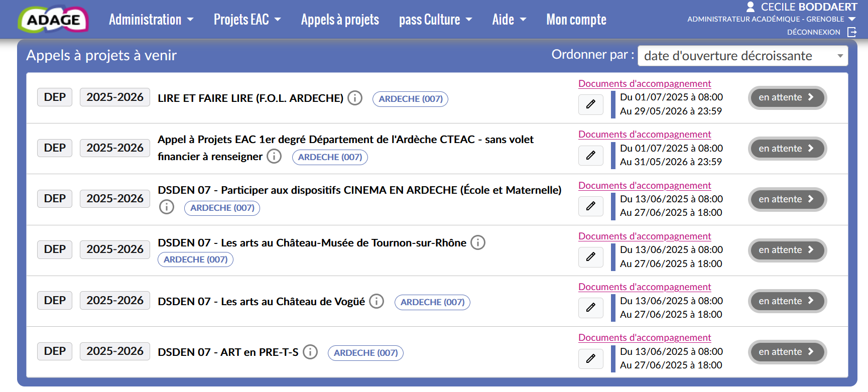Click the ADAGE logo
Viewport: 868px width, 392px height.
coord(53,20)
